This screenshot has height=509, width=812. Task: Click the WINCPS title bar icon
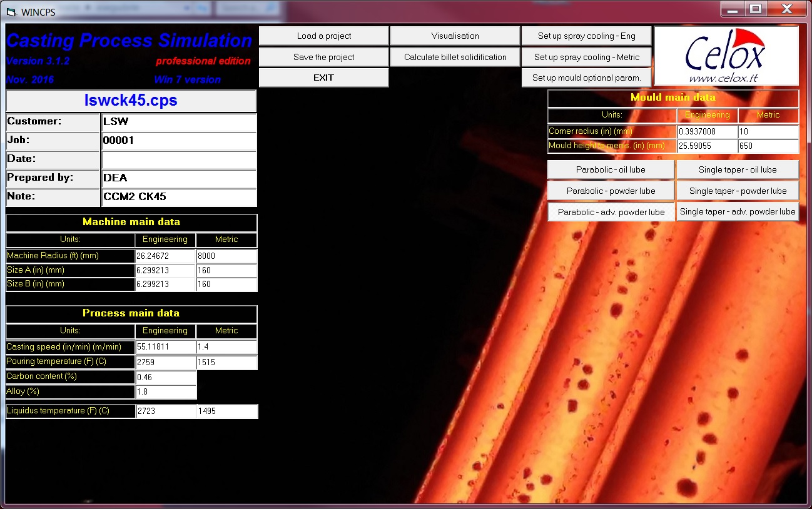tap(10, 11)
